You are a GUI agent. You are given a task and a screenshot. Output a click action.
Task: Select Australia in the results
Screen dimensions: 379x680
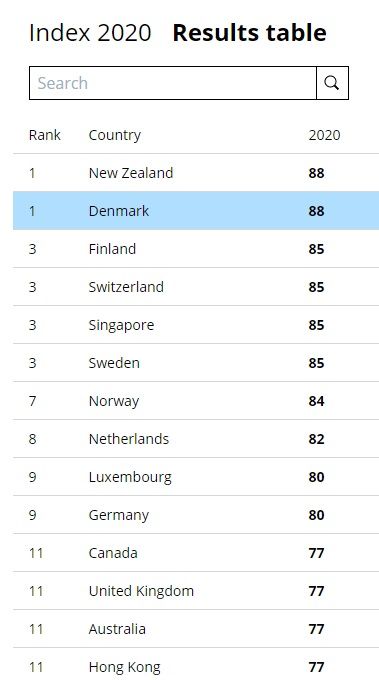[x=196, y=629]
